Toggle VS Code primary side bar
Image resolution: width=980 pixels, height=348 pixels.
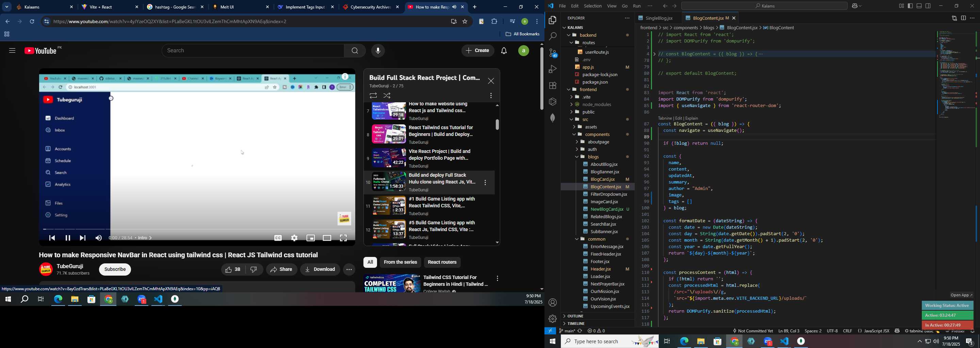point(910,6)
